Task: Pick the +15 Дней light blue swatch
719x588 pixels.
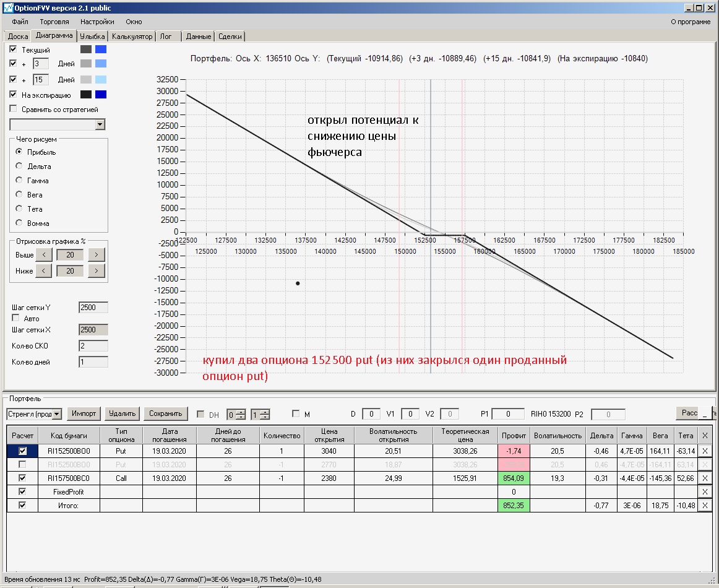Action: pyautogui.click(x=100, y=79)
